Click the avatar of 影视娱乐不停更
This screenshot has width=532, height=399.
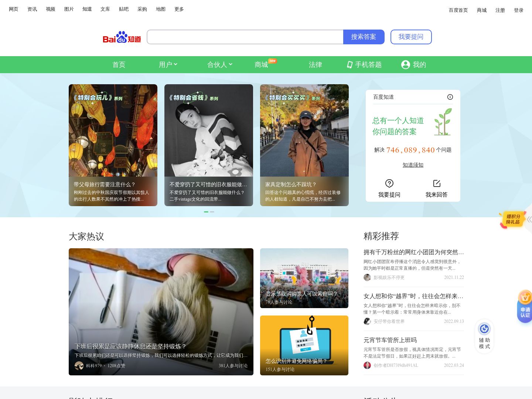[x=367, y=277]
